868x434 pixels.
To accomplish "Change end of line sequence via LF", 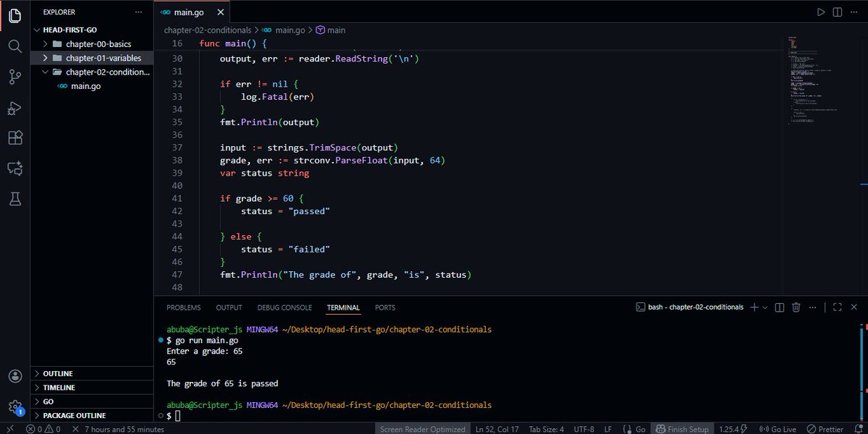I will coord(608,429).
